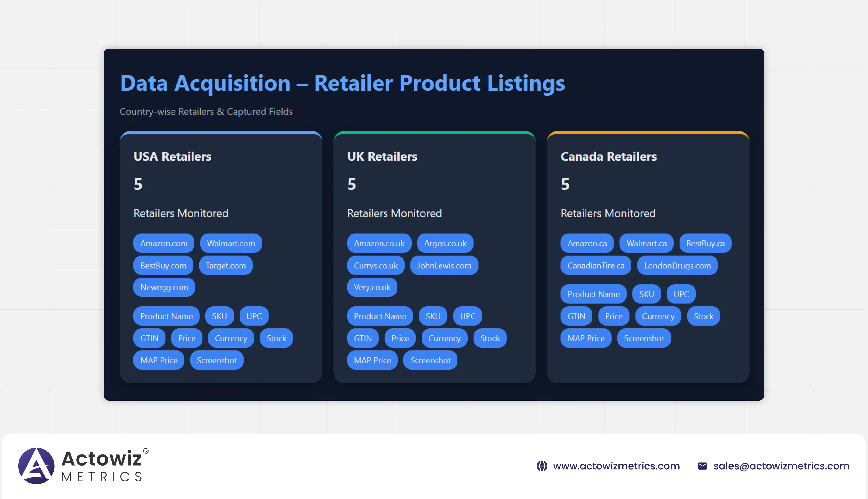Select Currency tag in Canada card
Screen dimensions: 868x499
point(658,316)
